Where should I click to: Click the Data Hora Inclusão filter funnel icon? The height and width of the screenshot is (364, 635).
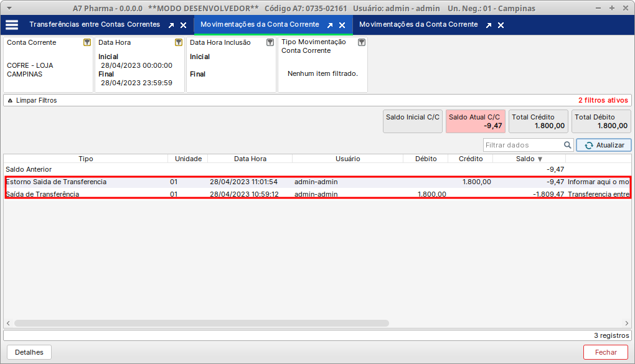(270, 42)
